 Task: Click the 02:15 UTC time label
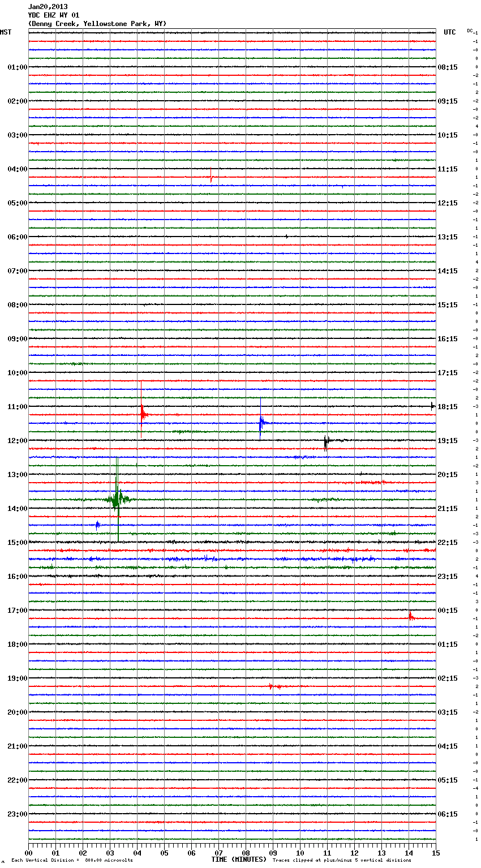click(x=448, y=678)
